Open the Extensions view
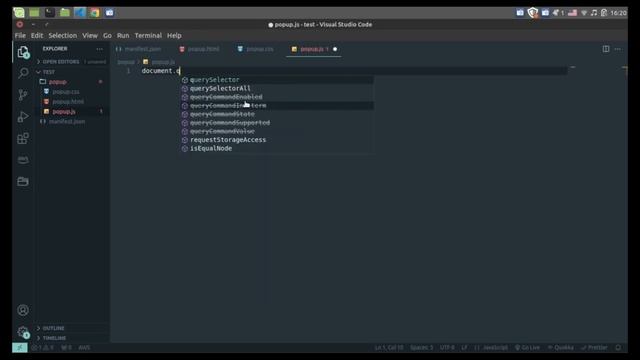This screenshot has width=640, height=360. (23, 138)
